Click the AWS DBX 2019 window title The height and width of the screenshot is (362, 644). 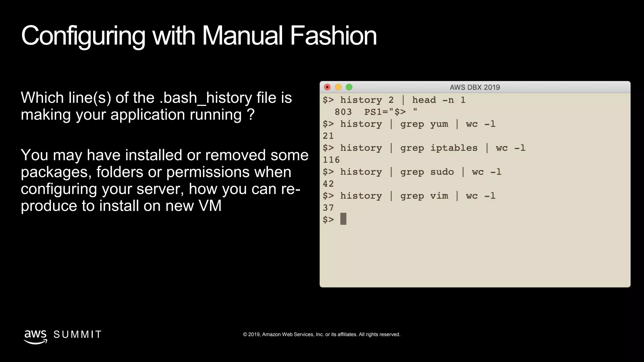click(475, 87)
